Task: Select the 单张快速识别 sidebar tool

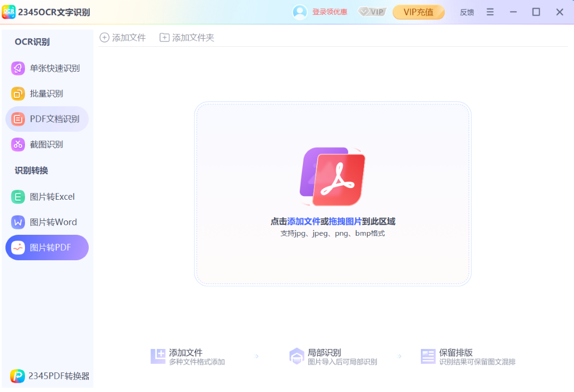Action: [47, 68]
